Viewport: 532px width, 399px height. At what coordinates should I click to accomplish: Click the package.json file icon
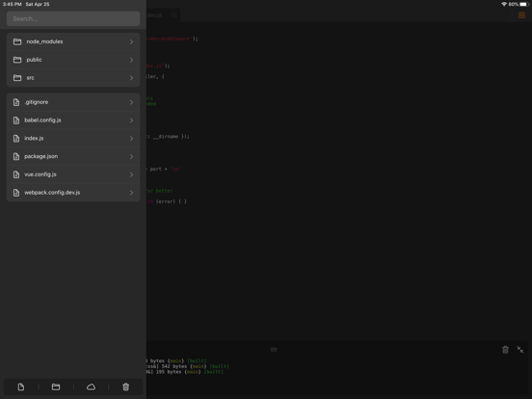[16, 156]
